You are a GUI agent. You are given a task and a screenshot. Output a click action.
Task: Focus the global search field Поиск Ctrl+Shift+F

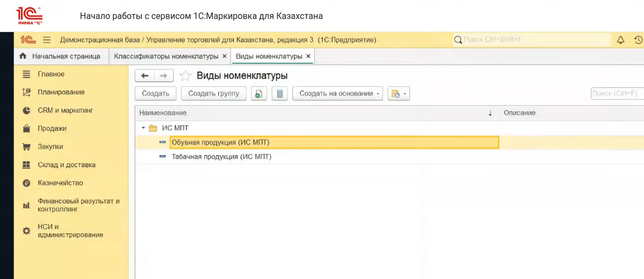[532, 40]
